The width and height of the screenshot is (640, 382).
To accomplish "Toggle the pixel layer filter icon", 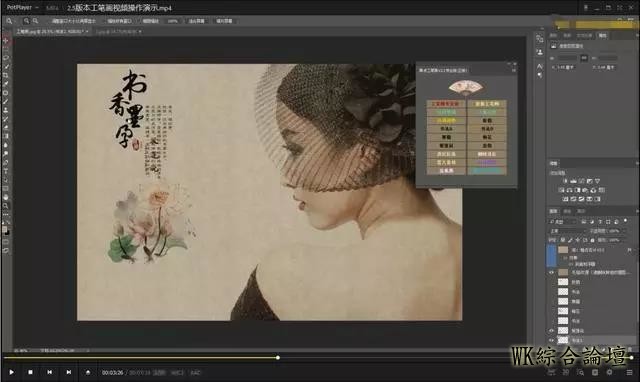I will [584, 221].
